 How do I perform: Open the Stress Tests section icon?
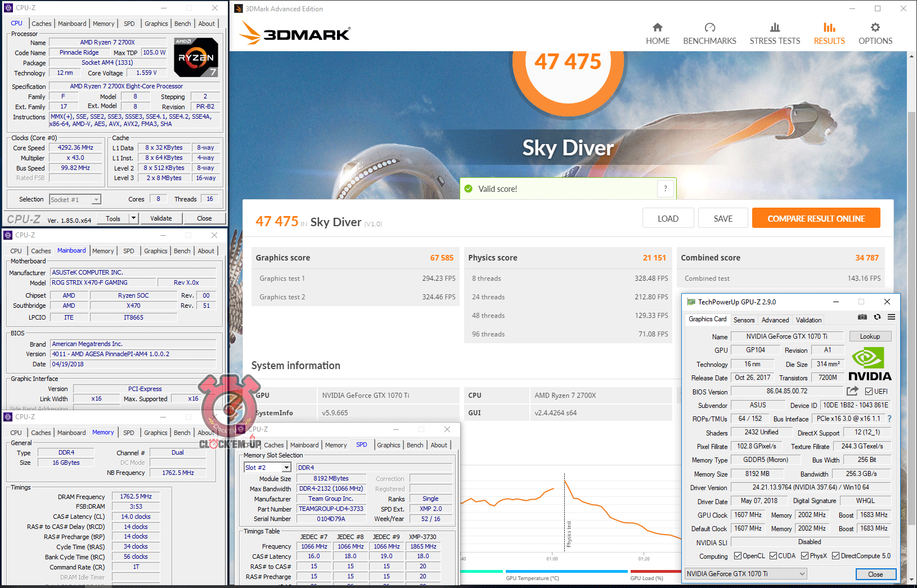click(775, 28)
